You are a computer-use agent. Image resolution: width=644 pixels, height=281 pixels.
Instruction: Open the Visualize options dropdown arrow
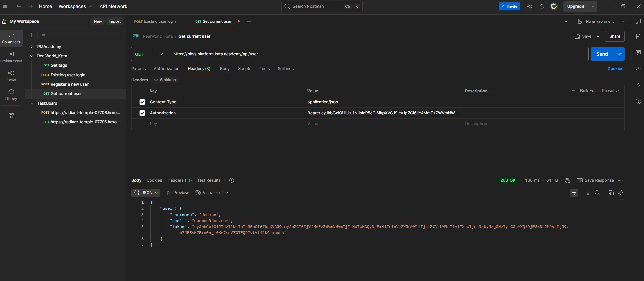pyautogui.click(x=227, y=193)
